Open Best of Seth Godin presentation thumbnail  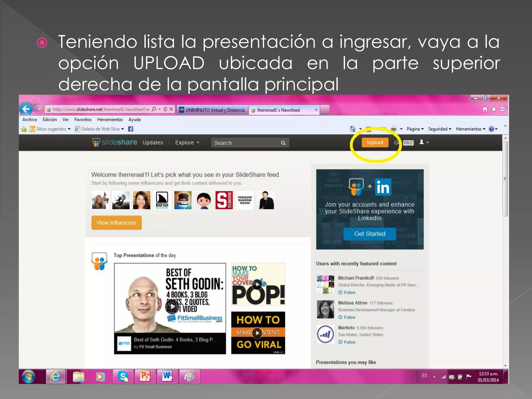coord(170,309)
